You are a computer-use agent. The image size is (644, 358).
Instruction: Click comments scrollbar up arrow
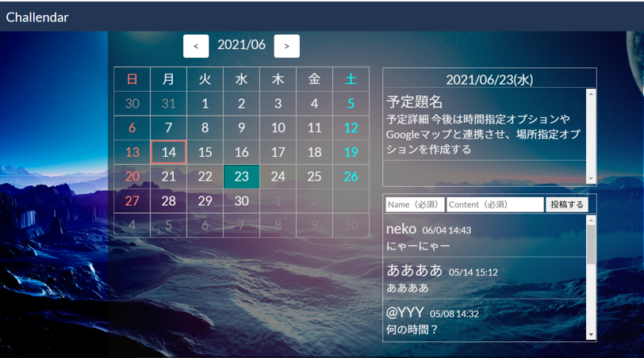591,220
